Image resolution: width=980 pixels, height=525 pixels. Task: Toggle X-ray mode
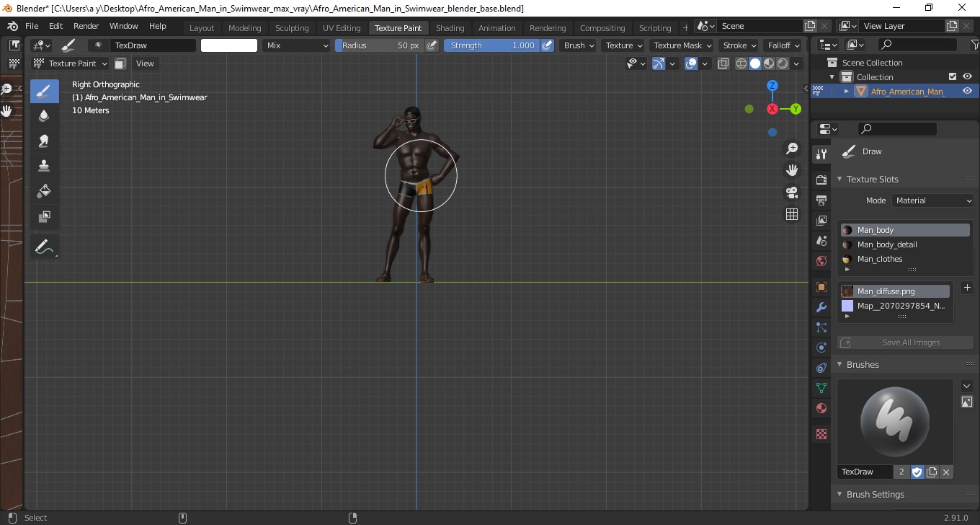pos(723,63)
